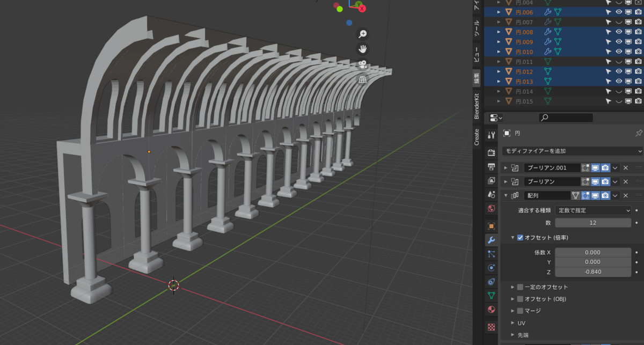Open the 適合する種類 dropdown (定数で指定)
Viewport: 644px width, 345px height.
coord(594,210)
